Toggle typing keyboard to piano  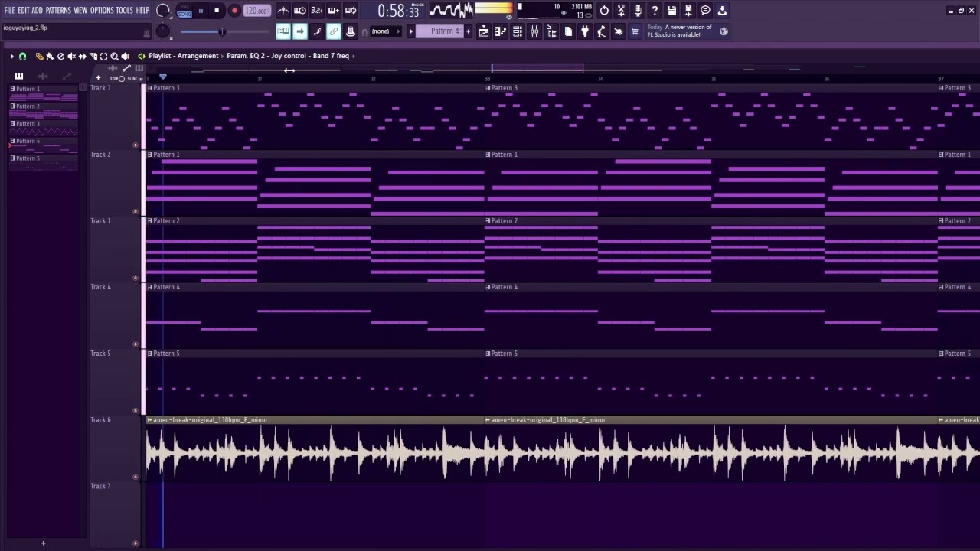click(x=283, y=31)
